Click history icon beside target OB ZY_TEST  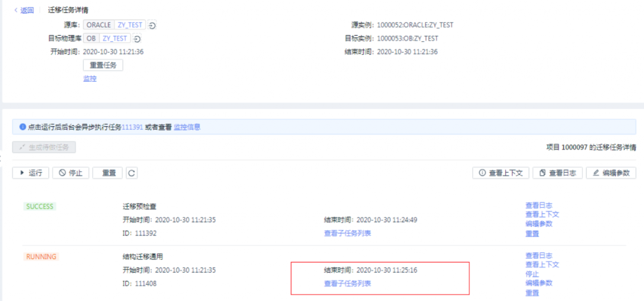coord(137,39)
